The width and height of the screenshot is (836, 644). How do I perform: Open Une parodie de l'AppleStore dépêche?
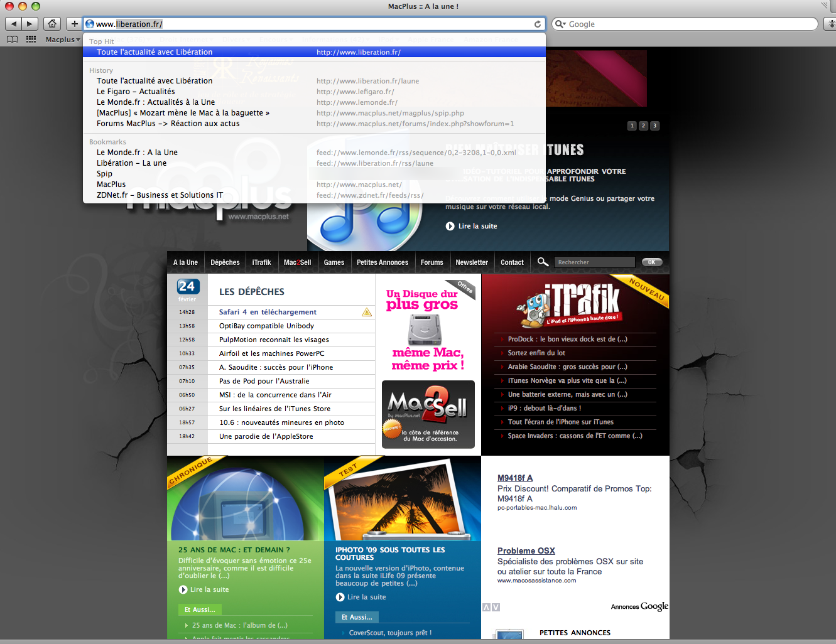pos(266,436)
